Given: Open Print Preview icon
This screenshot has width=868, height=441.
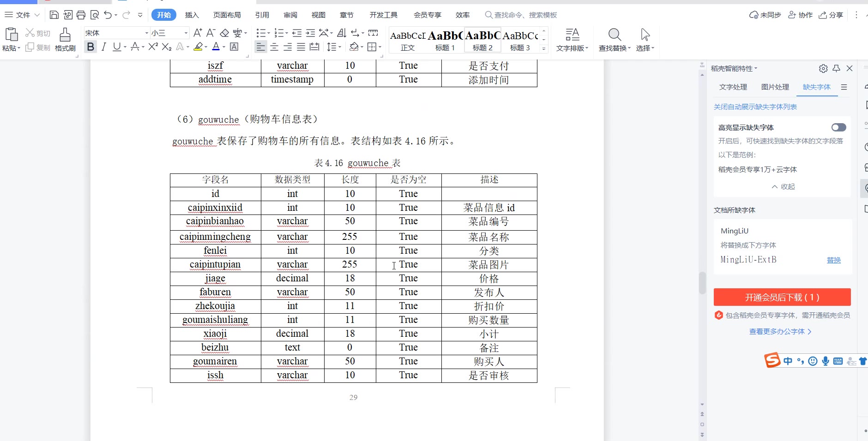Looking at the screenshot, I should pos(95,15).
